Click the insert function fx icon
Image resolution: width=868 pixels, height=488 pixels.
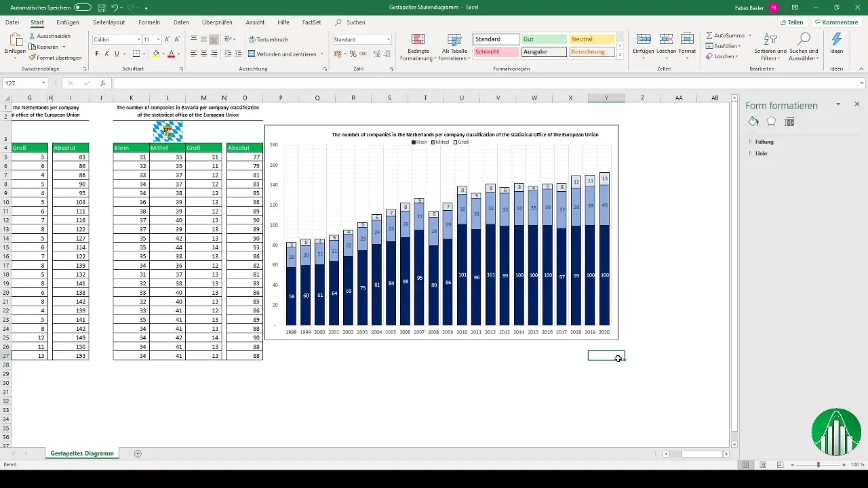tap(102, 83)
